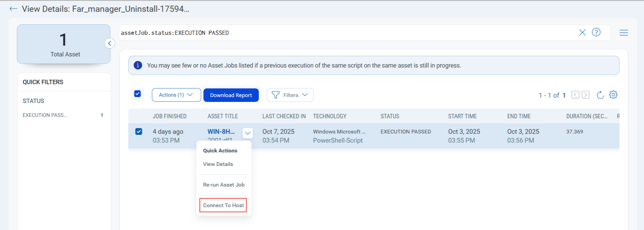Collapse the sidebar with chevron button

pyautogui.click(x=110, y=43)
